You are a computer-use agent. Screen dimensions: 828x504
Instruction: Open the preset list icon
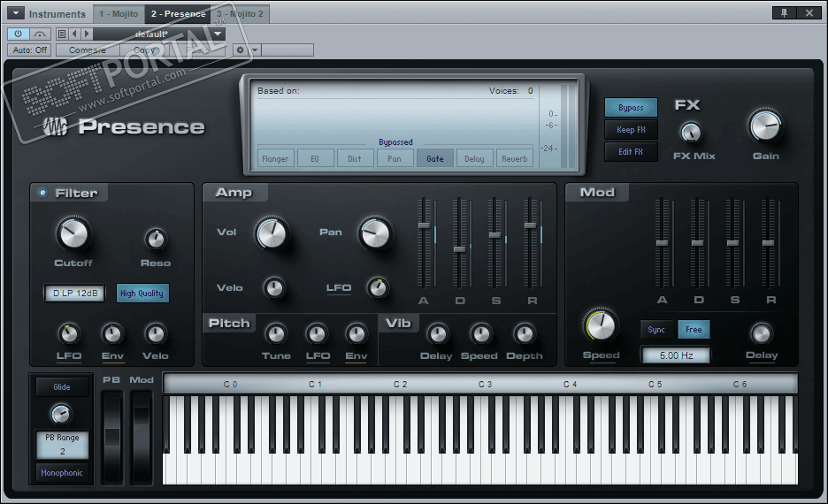pos(62,34)
